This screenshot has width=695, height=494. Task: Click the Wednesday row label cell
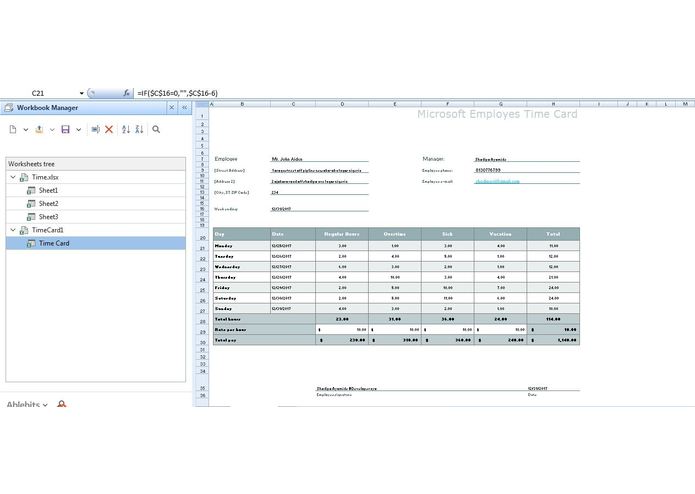[x=242, y=267]
